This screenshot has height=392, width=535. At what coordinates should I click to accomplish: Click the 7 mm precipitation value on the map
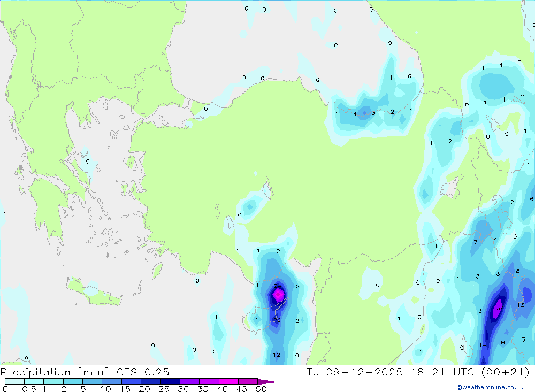tap(476, 242)
